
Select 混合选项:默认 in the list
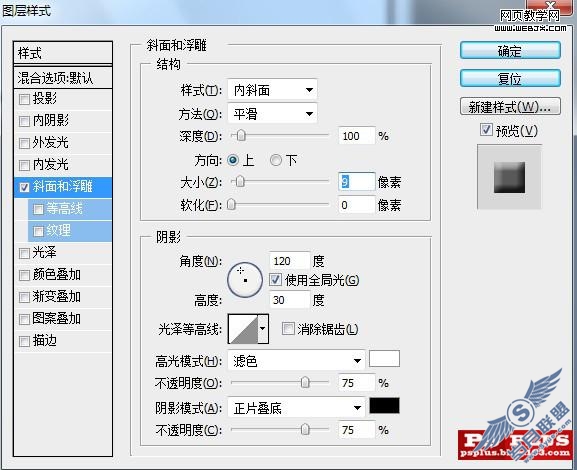(63, 78)
